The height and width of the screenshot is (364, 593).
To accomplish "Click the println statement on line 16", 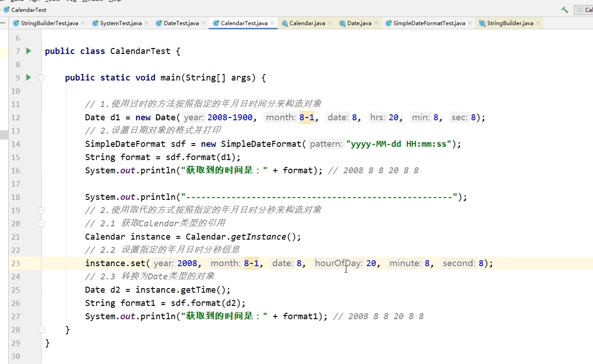I will click(x=204, y=171).
